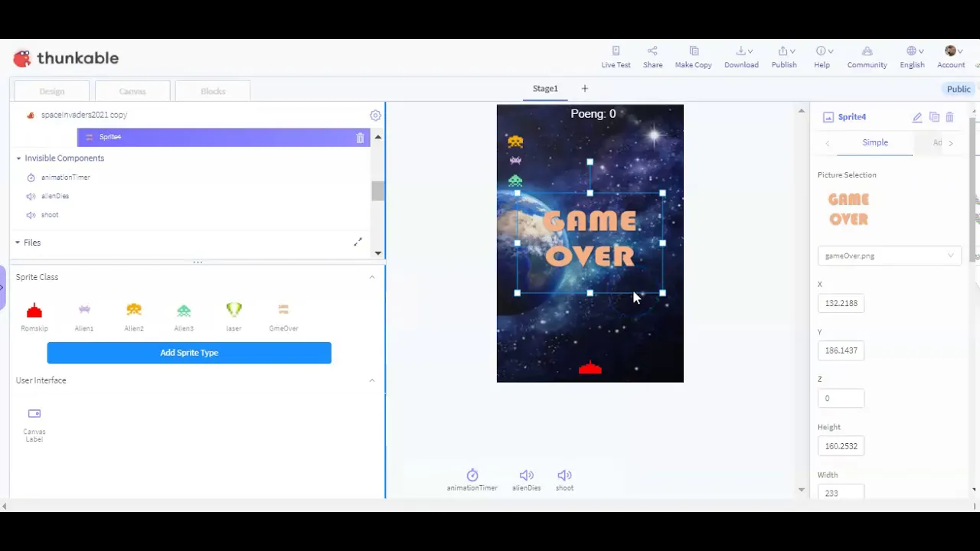
Task: Select the Alien3 sprite type
Action: pyautogui.click(x=184, y=316)
